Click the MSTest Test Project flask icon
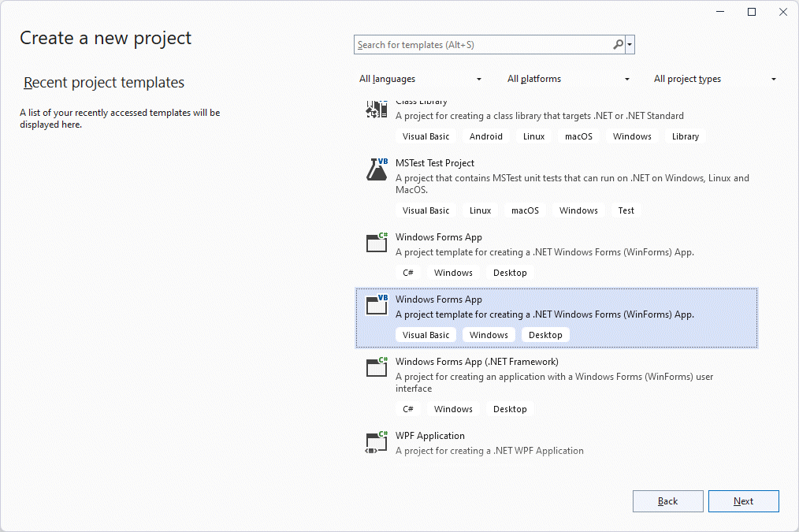Screen dimensions: 799x532 coord(377,169)
